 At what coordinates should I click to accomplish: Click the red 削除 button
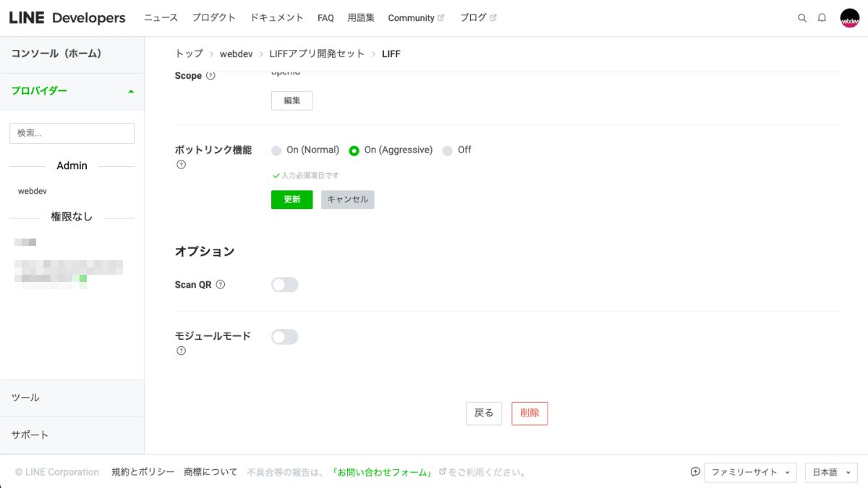(529, 414)
